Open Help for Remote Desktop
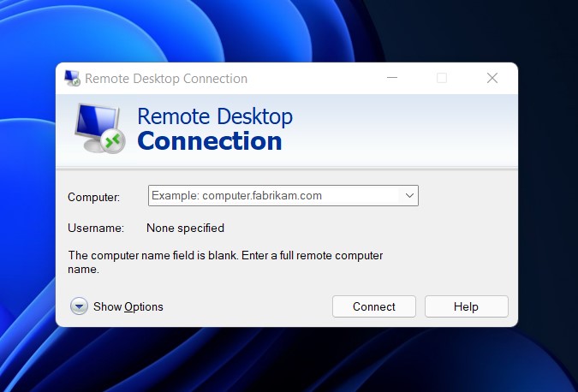578x392 pixels. (467, 306)
